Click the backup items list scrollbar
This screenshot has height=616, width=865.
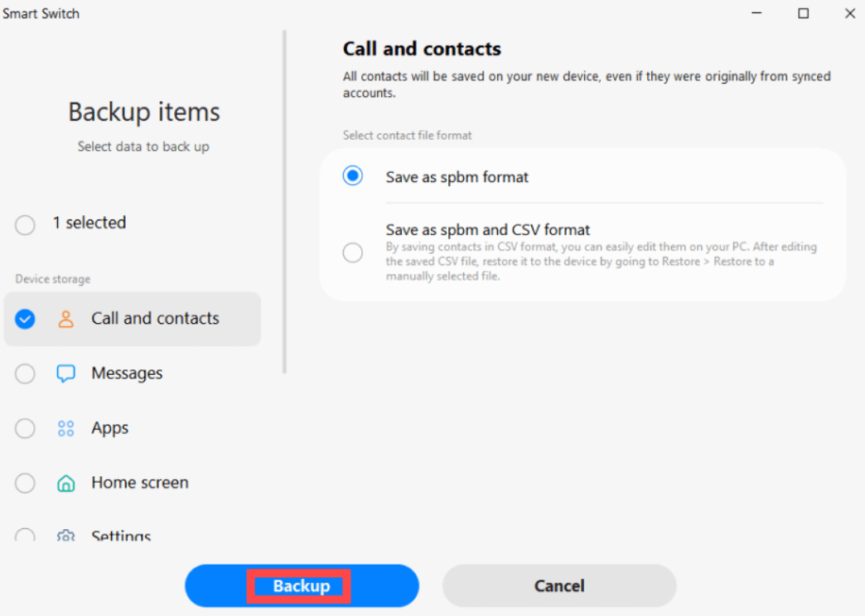[285, 202]
